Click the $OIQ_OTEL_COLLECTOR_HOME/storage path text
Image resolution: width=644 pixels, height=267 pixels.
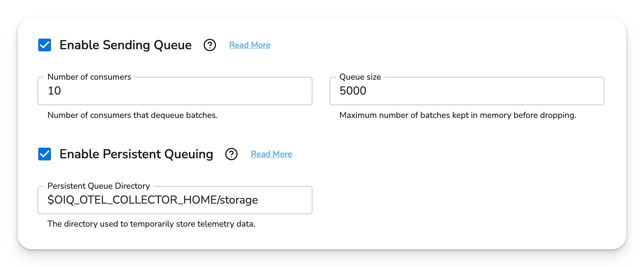click(x=153, y=200)
